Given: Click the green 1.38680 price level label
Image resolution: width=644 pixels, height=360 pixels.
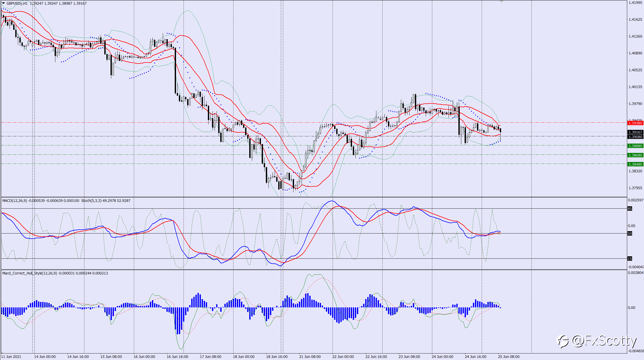Looking at the screenshot, I should [635, 155].
